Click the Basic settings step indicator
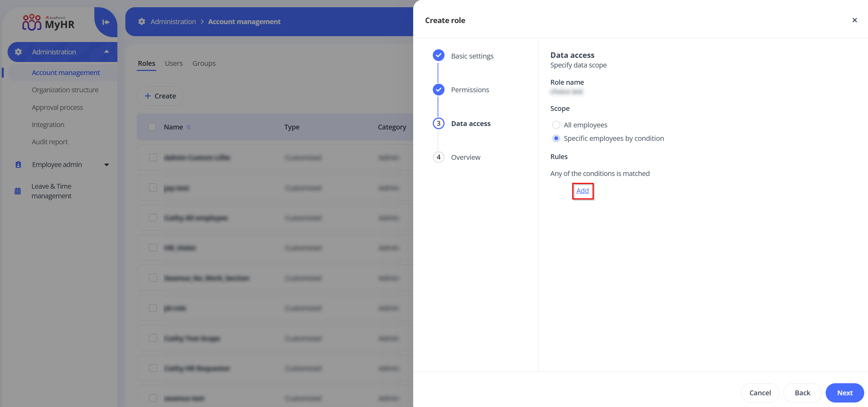Image resolution: width=868 pixels, height=407 pixels. tap(438, 55)
